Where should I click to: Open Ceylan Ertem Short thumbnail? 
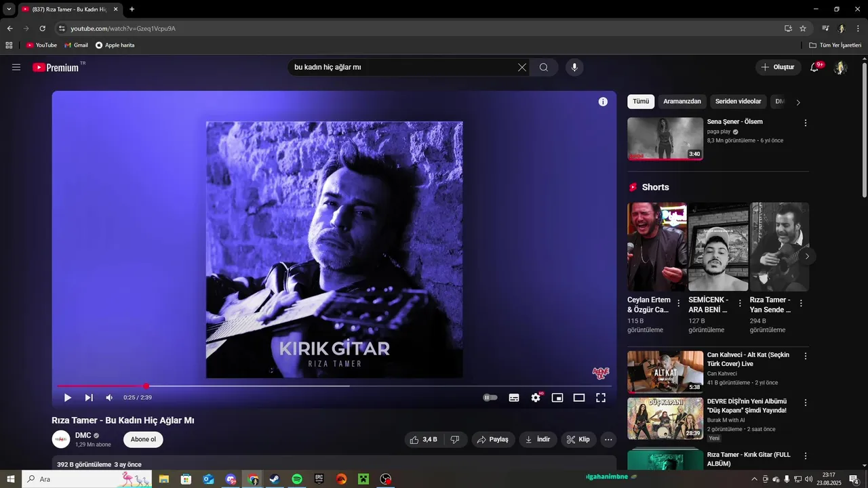point(657,247)
